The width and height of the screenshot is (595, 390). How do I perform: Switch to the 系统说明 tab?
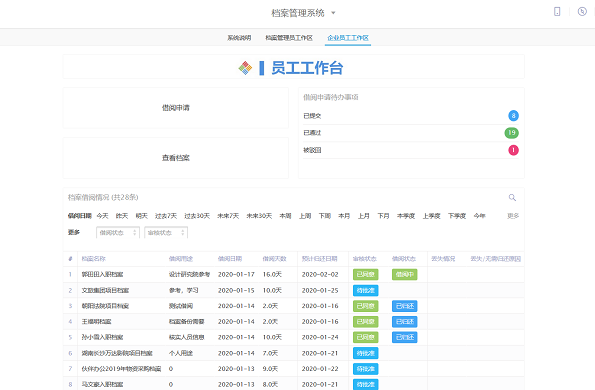239,38
